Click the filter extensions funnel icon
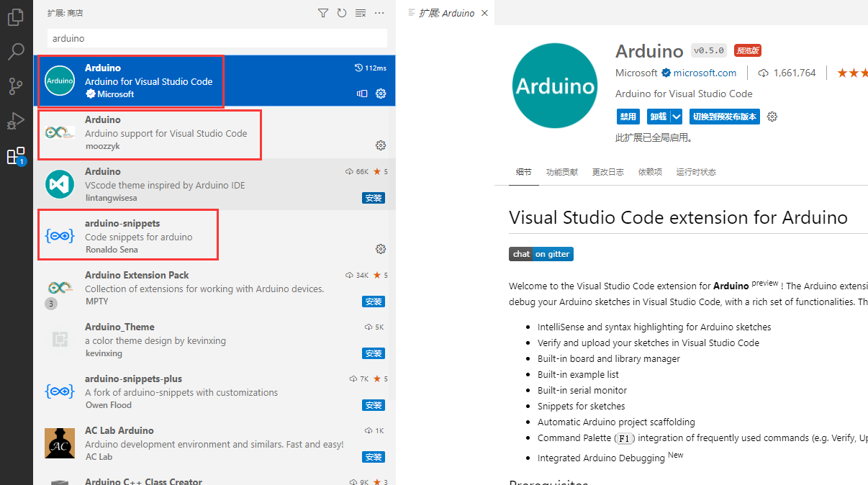 323,13
